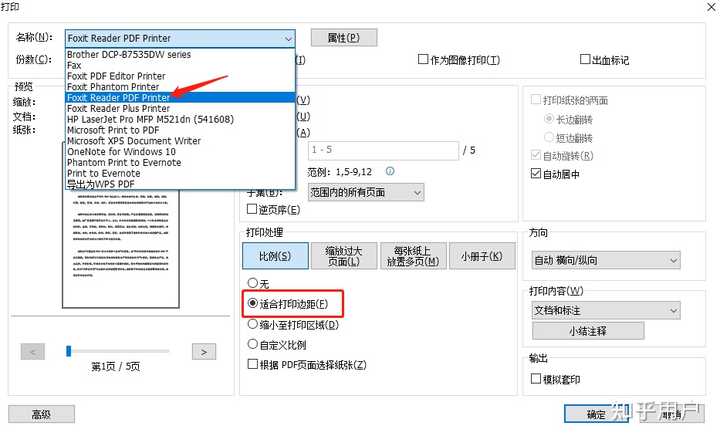Viewport: 720px width, 436px height.
Task: Click the page range 1 - 5 field
Action: tap(383, 150)
